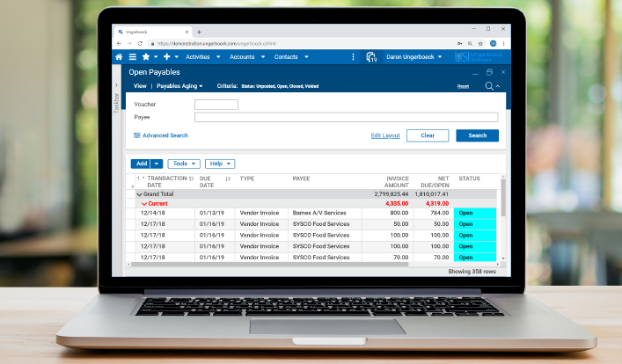Open the hamburger menu icon
The width and height of the screenshot is (622, 364).
[133, 57]
